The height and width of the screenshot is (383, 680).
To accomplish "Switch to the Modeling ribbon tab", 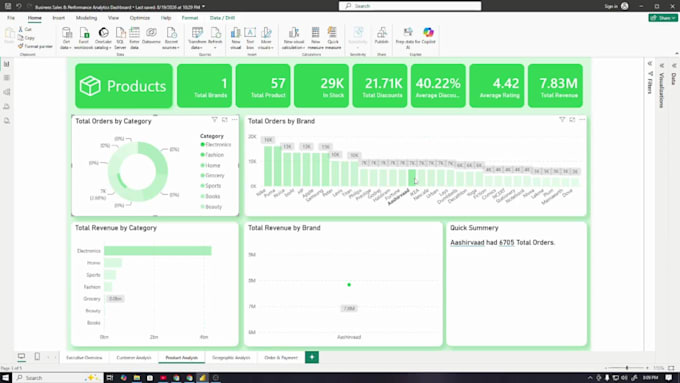I will (86, 18).
